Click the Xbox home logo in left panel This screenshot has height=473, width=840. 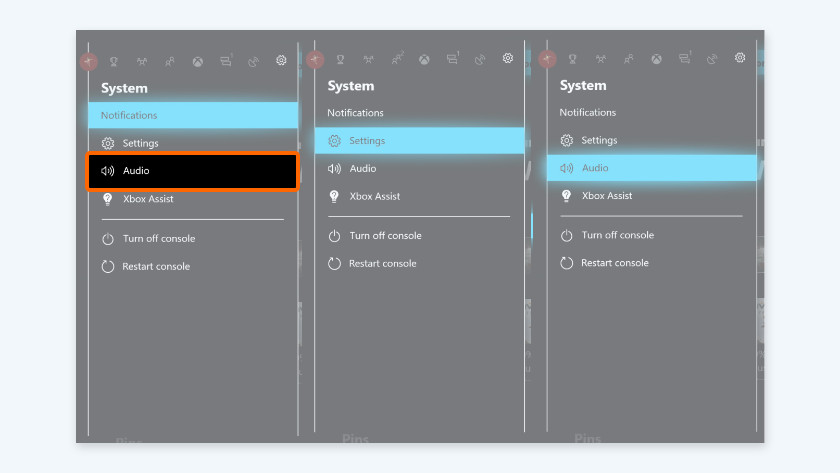(x=198, y=61)
